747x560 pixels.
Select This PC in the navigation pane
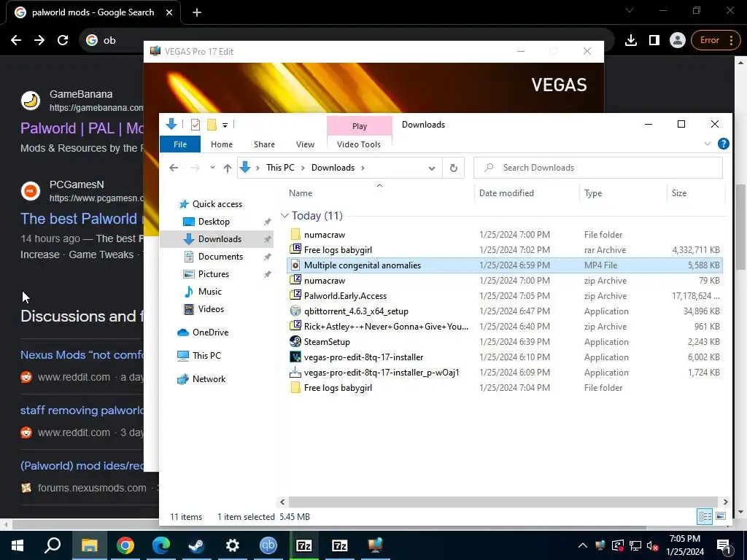tap(206, 356)
